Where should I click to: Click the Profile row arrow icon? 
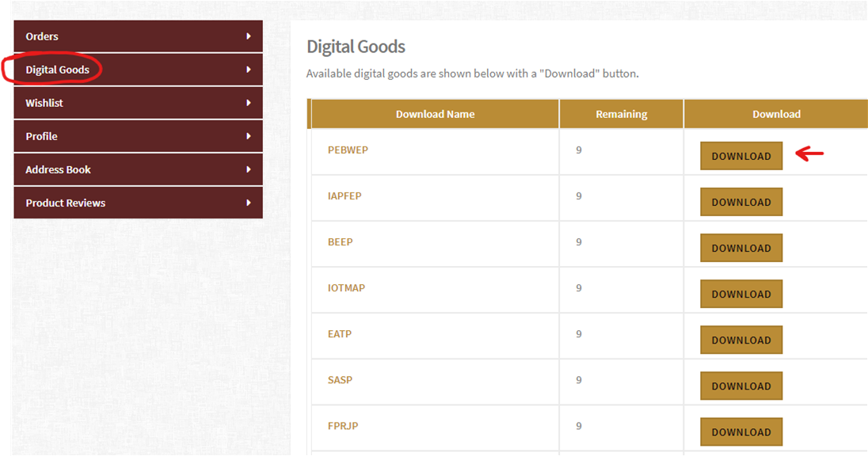[x=249, y=136]
